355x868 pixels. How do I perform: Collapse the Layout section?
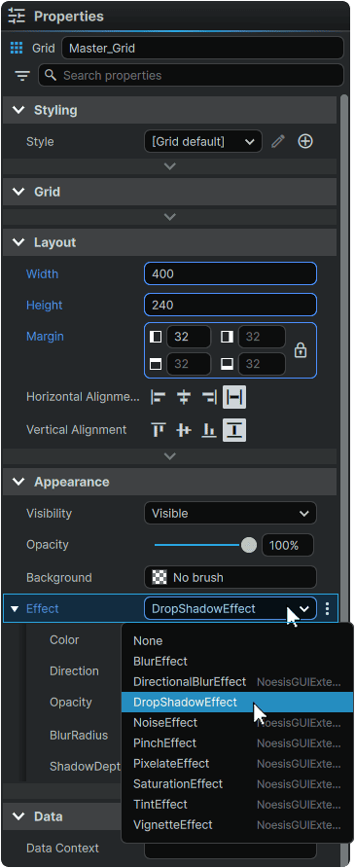18,242
